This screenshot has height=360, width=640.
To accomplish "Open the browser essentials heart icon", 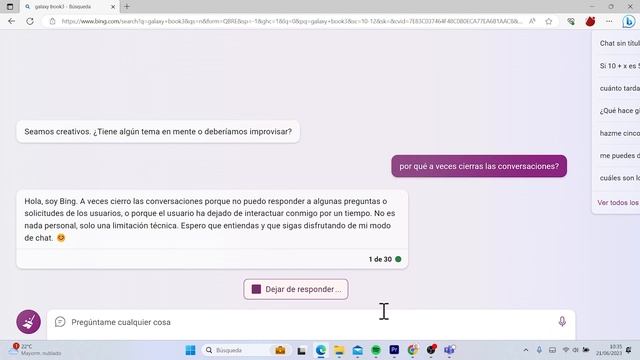I will [x=571, y=21].
